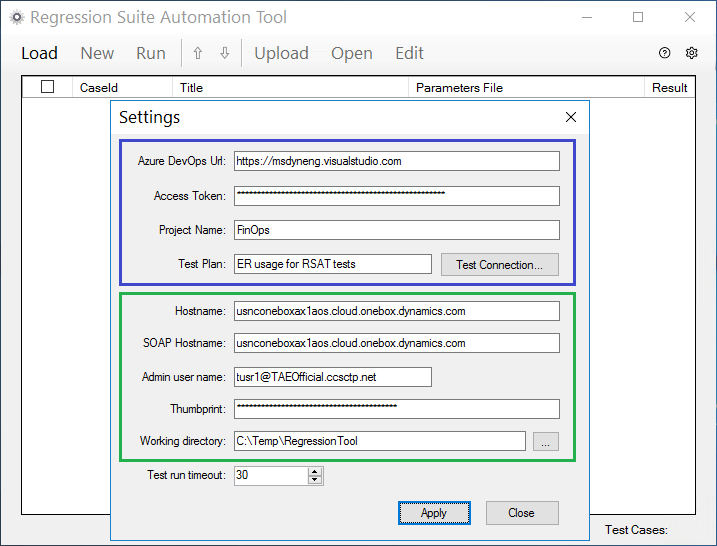Increase Test run timeout with up arrow
The width and height of the screenshot is (717, 546).
(x=315, y=471)
